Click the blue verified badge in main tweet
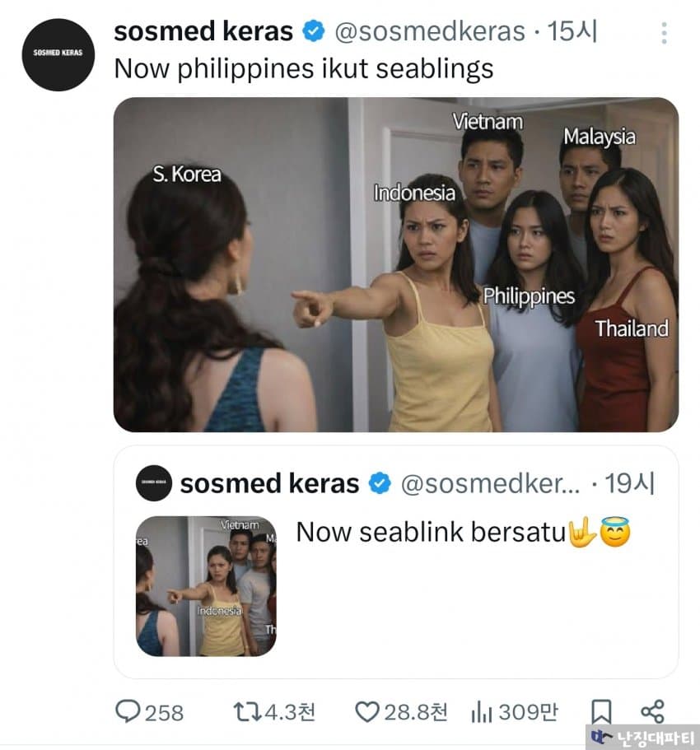The height and width of the screenshot is (750, 700). coord(314,32)
